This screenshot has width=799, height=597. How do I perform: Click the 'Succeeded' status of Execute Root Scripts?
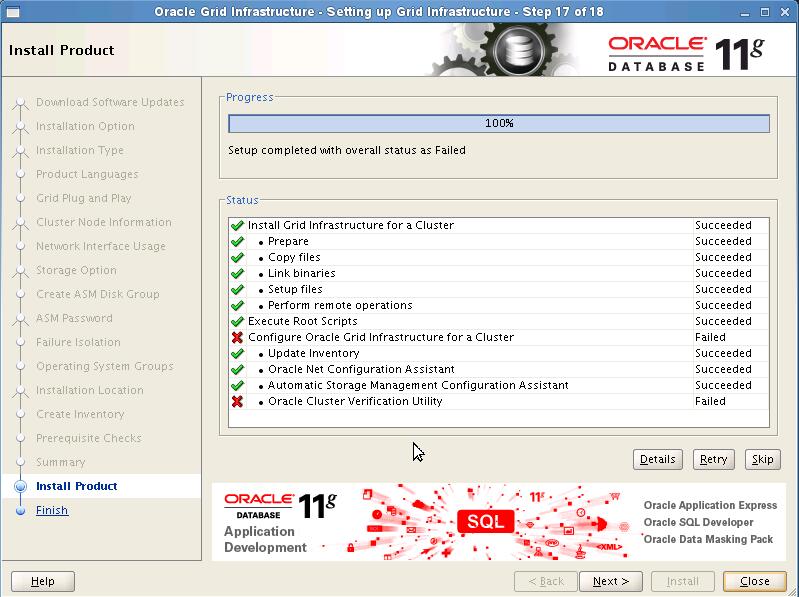723,321
